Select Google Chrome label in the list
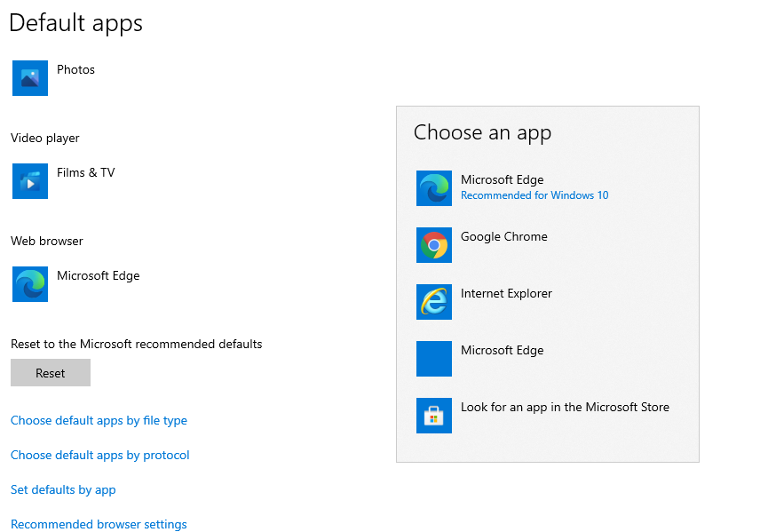Viewport: 768px width, 532px height. [x=504, y=236]
